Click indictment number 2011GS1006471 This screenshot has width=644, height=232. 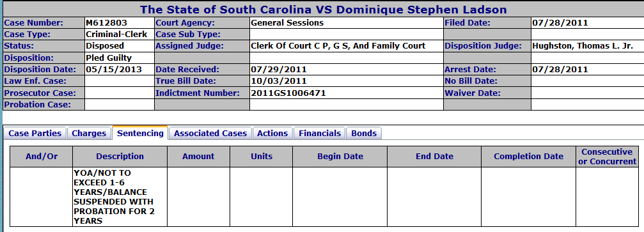[x=288, y=93]
